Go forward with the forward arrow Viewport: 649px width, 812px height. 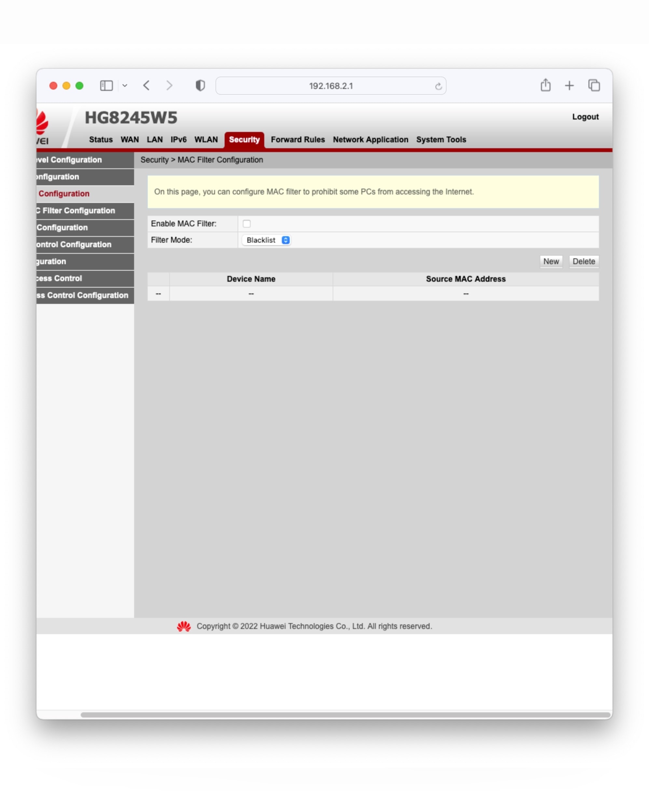tap(169, 85)
